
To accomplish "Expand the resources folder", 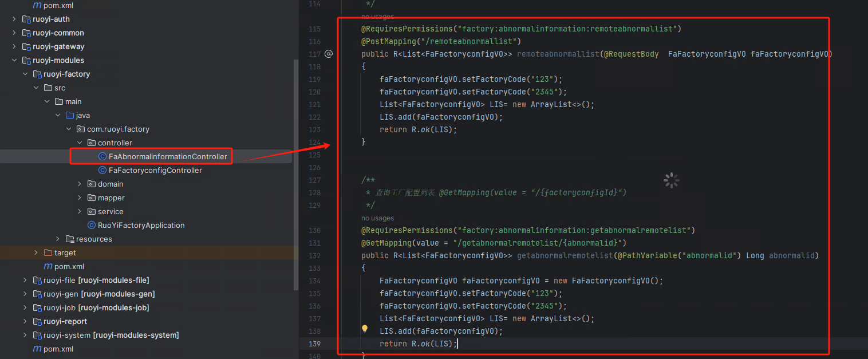I will [x=58, y=239].
